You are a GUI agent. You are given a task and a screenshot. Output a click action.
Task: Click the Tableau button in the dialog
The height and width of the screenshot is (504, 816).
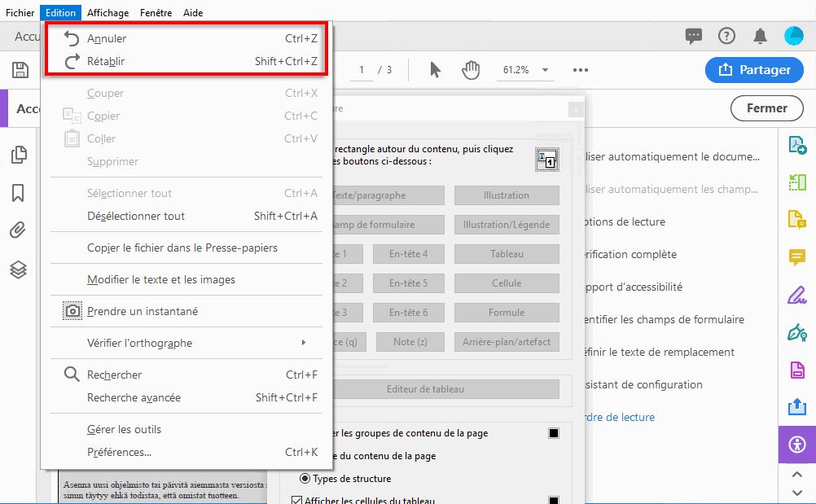click(507, 254)
